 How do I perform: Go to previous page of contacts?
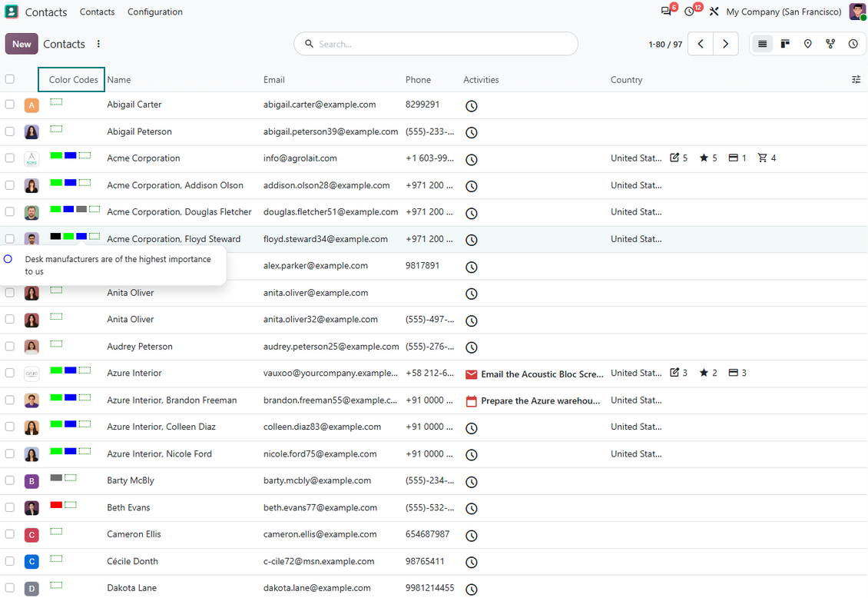click(x=701, y=44)
